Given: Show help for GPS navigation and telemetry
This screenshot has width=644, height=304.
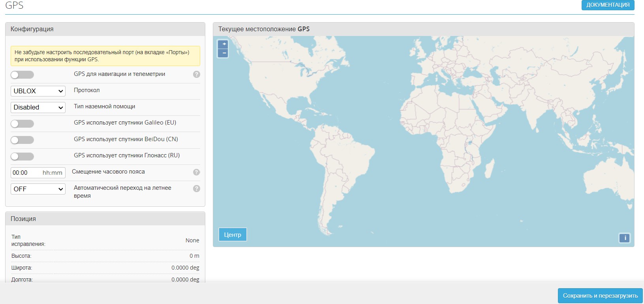Looking at the screenshot, I should (196, 74).
